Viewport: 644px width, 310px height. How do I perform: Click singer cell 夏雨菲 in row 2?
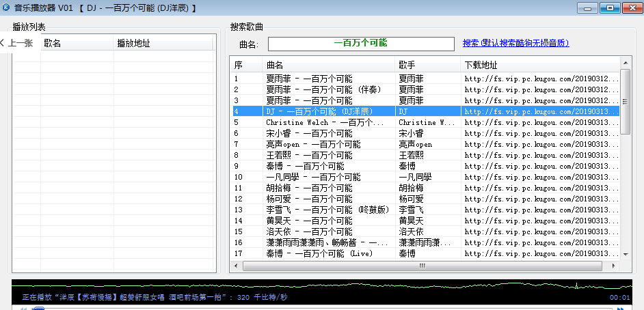click(x=411, y=89)
